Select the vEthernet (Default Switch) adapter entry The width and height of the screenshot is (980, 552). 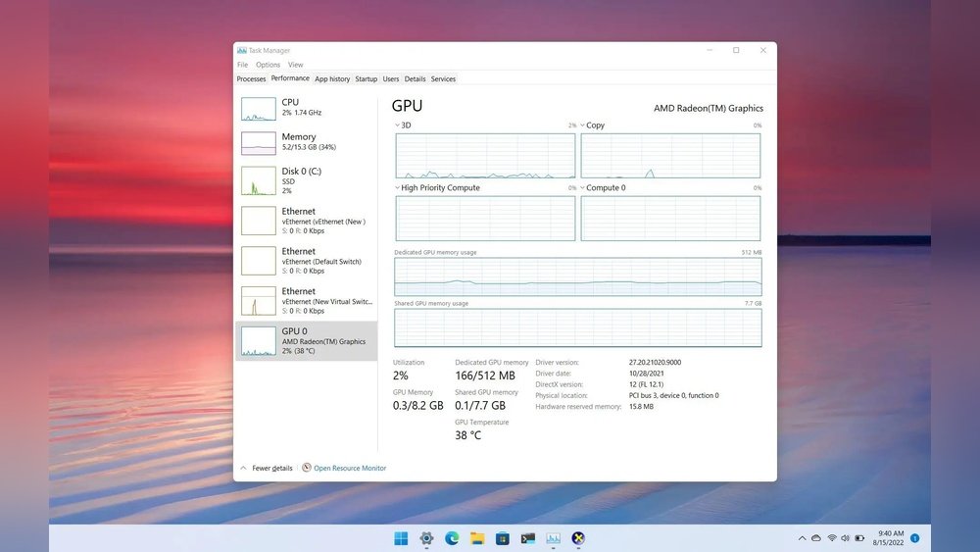tap(305, 261)
